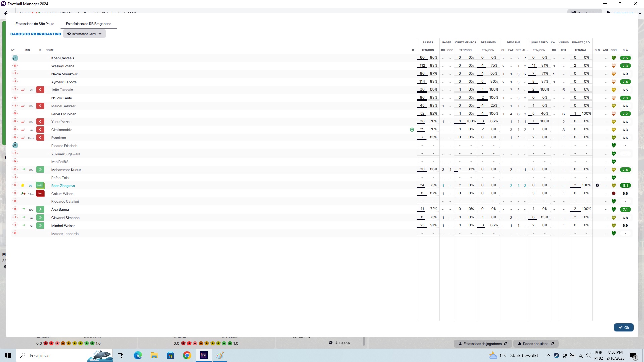Click Ricardo Friedrich's goalkeeper shirt icon

[x=15, y=145]
